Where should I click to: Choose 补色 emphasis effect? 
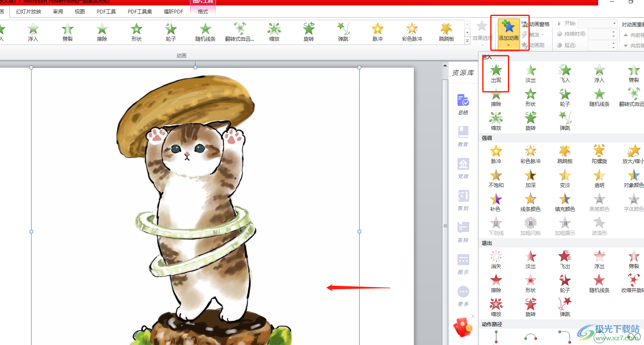(496, 202)
